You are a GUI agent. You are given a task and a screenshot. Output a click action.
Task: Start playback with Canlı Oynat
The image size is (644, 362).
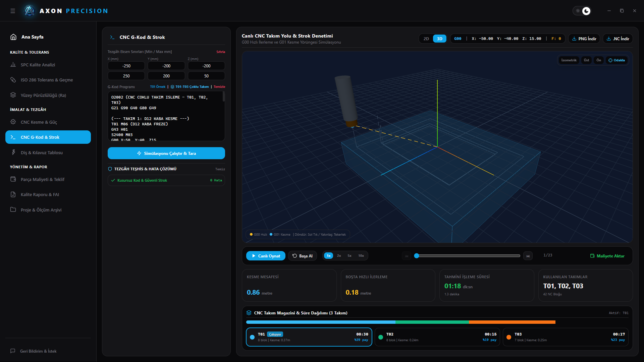pyautogui.click(x=266, y=256)
